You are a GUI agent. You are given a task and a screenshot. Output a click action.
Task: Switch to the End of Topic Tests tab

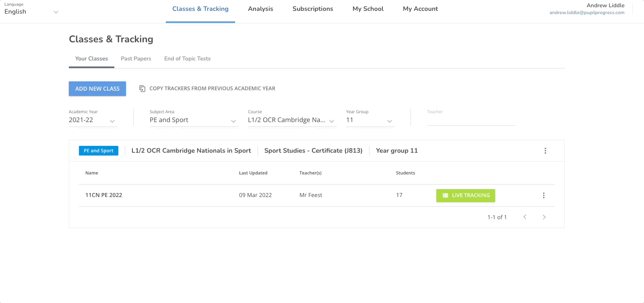187,59
